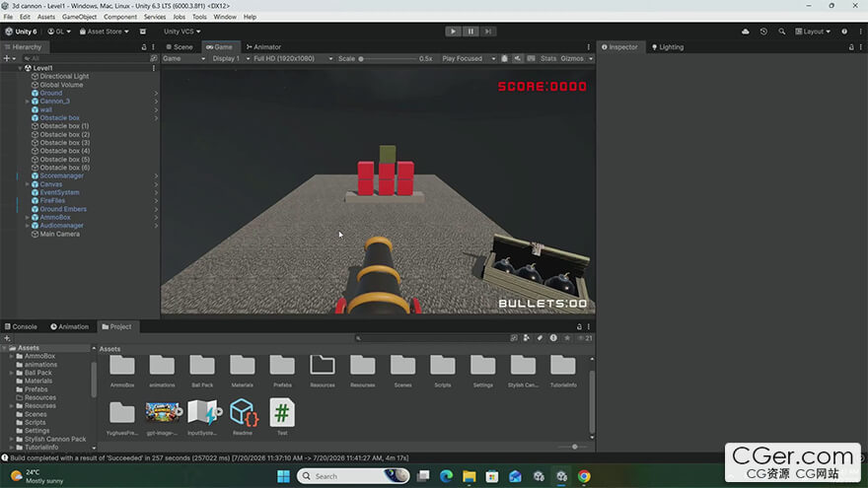Open the toolbar Search magnifier

click(781, 32)
